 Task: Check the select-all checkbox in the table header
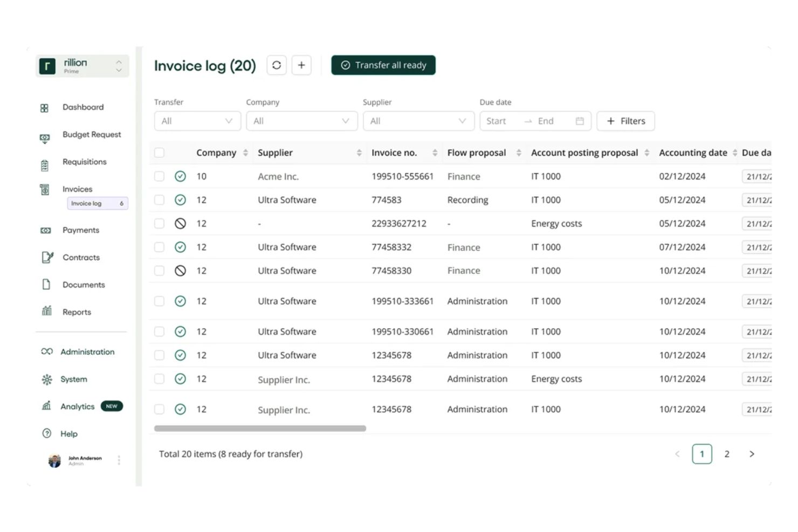pyautogui.click(x=159, y=153)
